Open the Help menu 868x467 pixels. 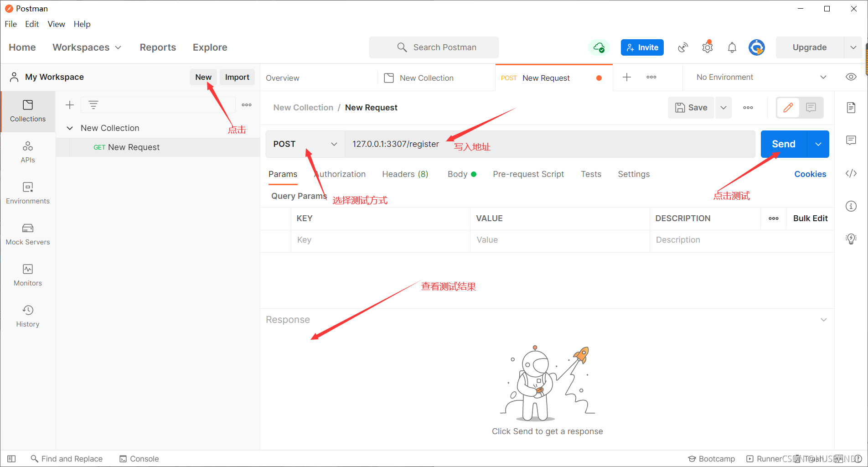[x=82, y=24]
